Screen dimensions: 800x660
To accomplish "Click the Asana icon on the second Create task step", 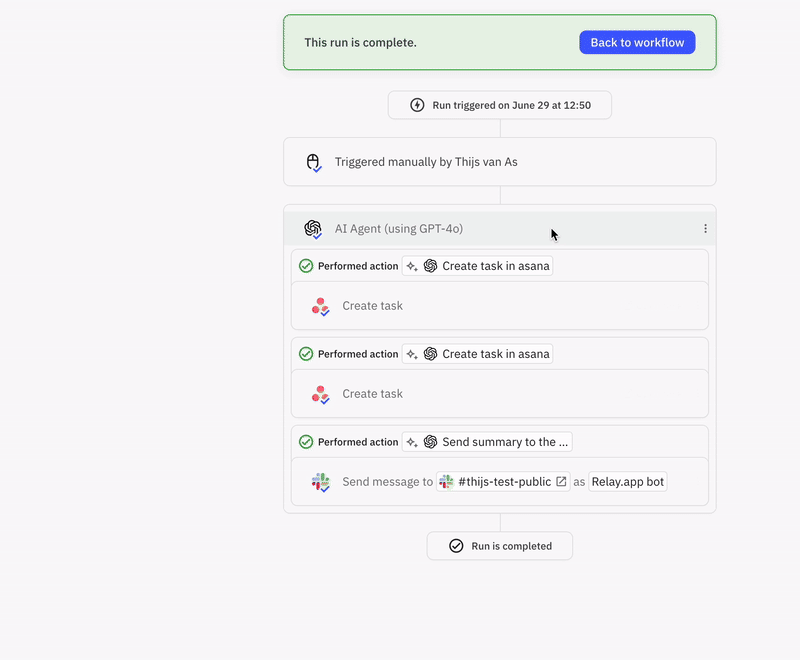I will click(x=320, y=394).
